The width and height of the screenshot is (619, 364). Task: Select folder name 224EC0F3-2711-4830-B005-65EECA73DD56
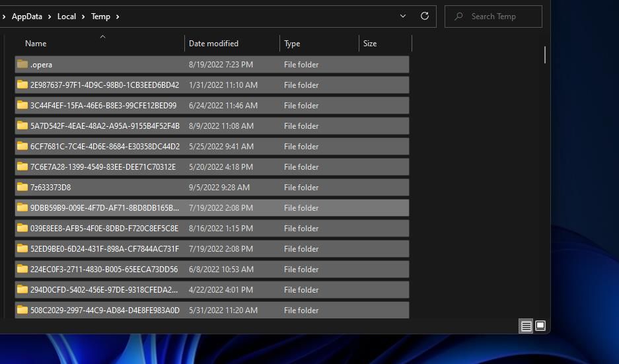tap(104, 270)
